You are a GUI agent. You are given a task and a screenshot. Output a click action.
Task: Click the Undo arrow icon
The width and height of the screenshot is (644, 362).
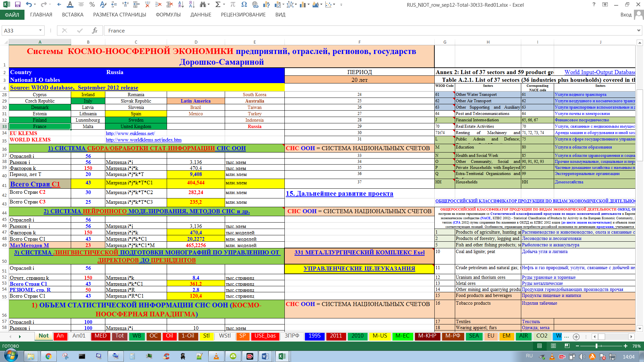coord(29,5)
